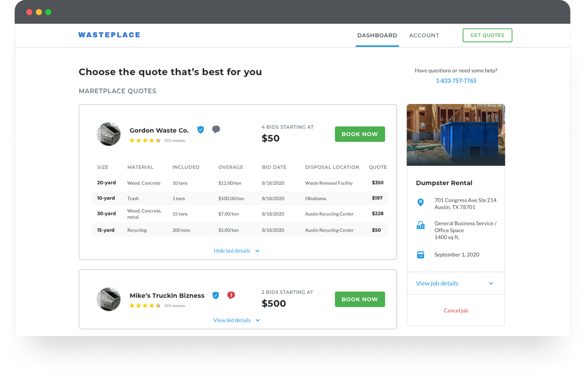Click chevron next to Hide bid details
This screenshot has height=378, width=588.
tap(257, 251)
